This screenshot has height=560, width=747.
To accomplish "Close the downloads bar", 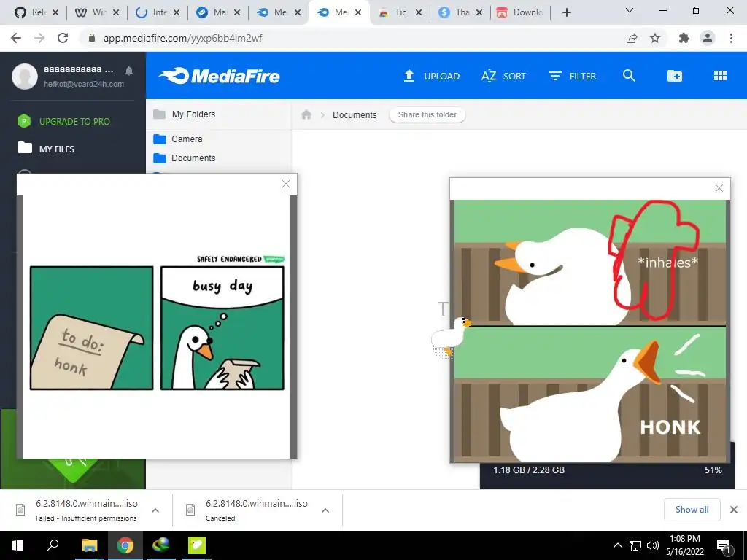I will 734,510.
